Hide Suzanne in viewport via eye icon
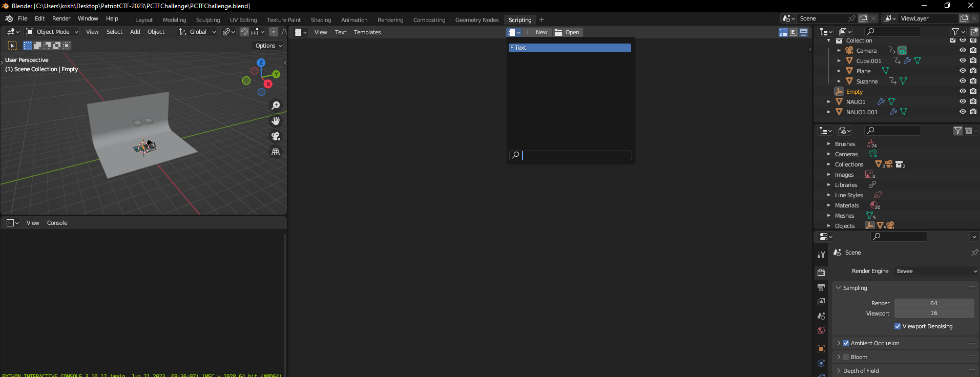The width and height of the screenshot is (980, 377). pos(963,81)
